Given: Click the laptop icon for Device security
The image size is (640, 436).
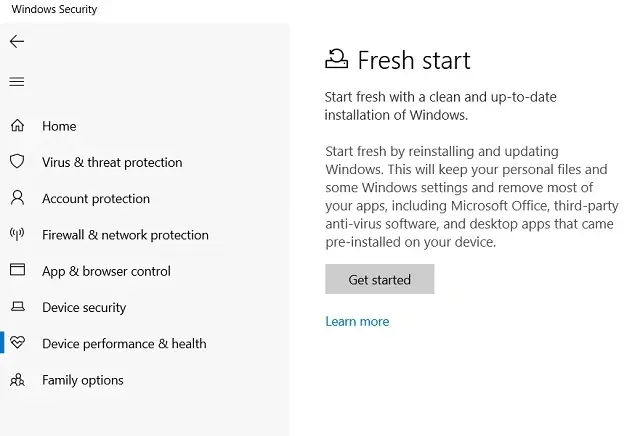Looking at the screenshot, I should pyautogui.click(x=17, y=306).
